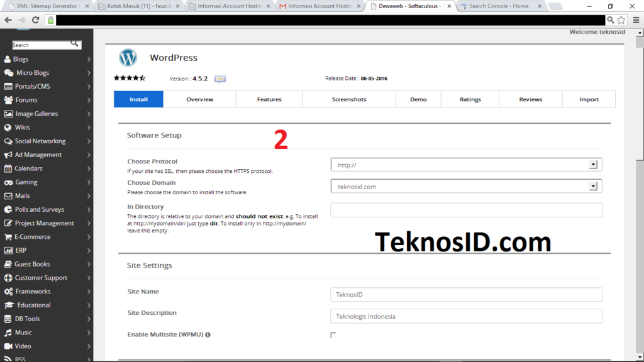The height and width of the screenshot is (362, 644).
Task: Click the WordPress logo
Action: [128, 57]
